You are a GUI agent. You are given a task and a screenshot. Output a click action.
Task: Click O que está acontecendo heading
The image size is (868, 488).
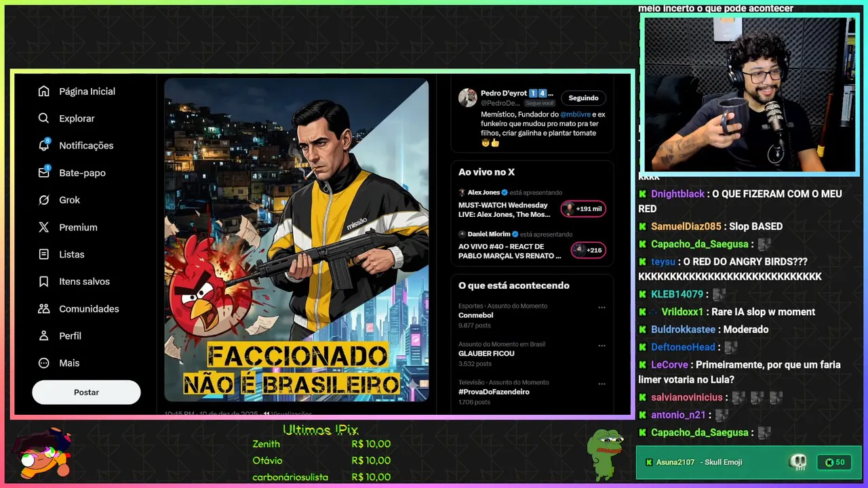(x=513, y=285)
